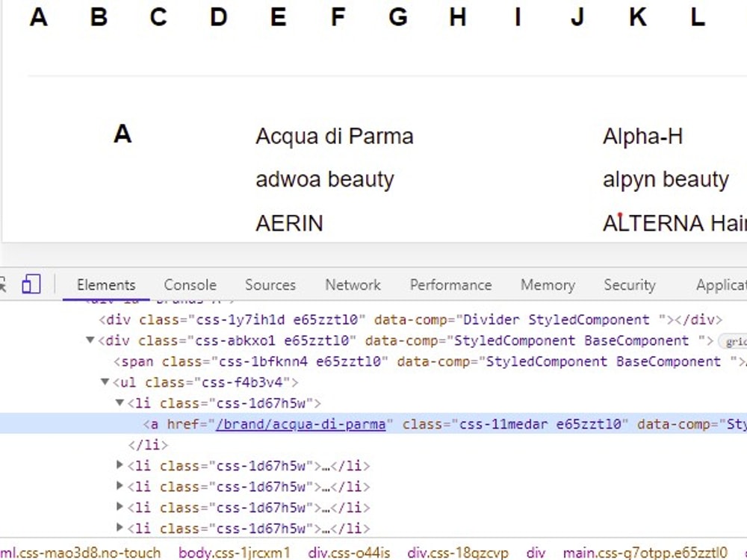Screen dimensions: 747x560
Task: Select div.css-o44is in breadcrumb bar
Action: [349, 553]
